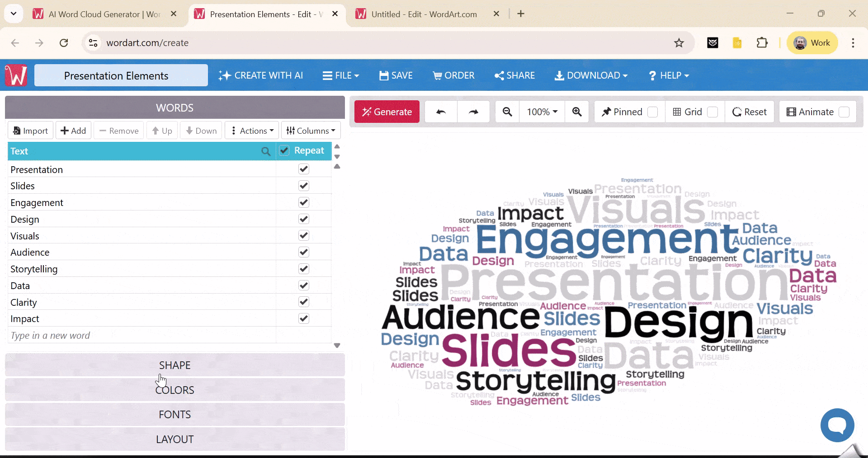Zoom out using the magnifier minus icon
The width and height of the screenshot is (868, 458).
point(507,112)
